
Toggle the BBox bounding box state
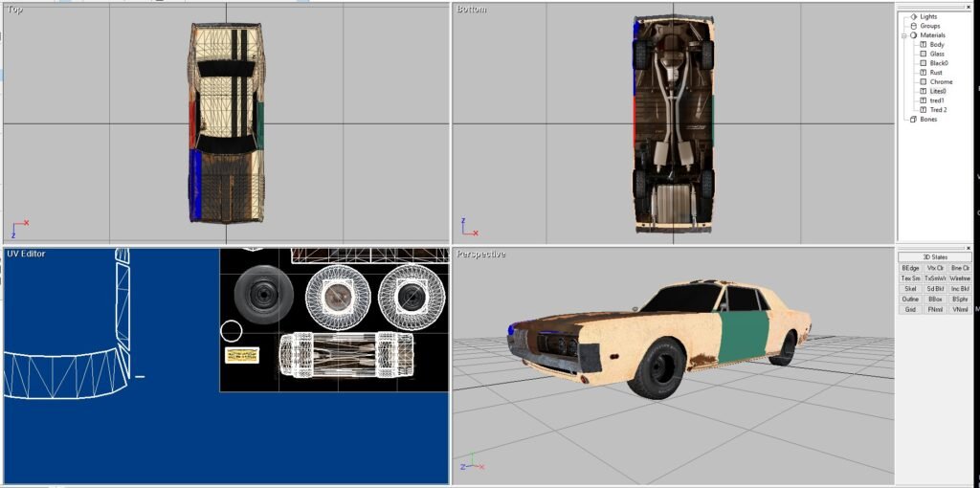point(935,299)
